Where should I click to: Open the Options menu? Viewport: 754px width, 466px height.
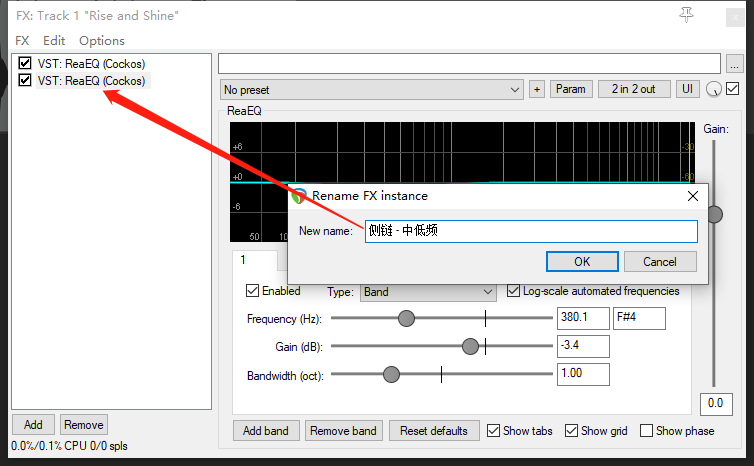[x=102, y=40]
